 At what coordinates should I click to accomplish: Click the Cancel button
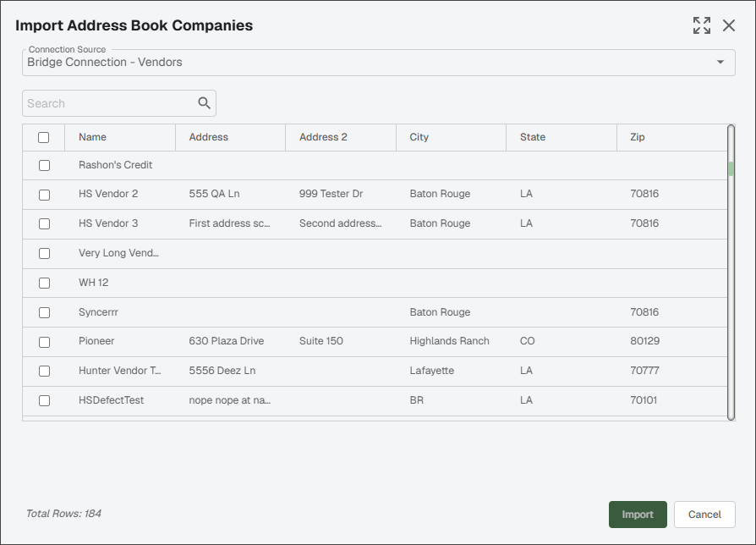coord(704,515)
